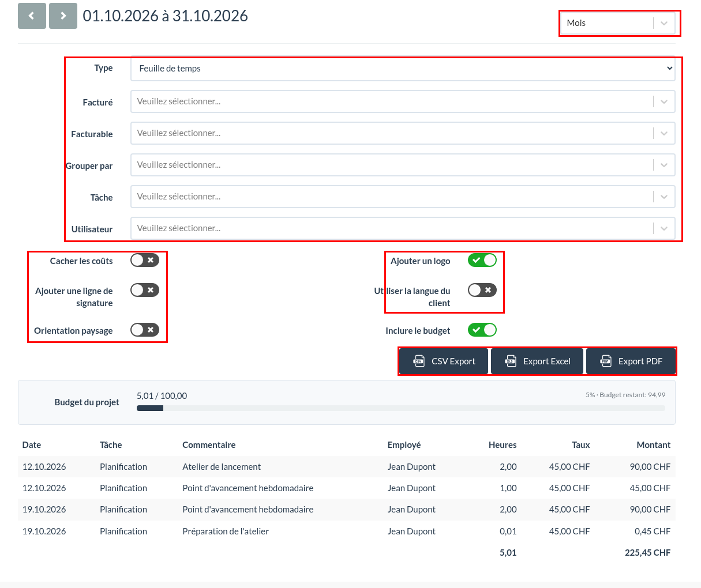Click the Commentaire column header
This screenshot has height=588, width=701.
coord(209,445)
